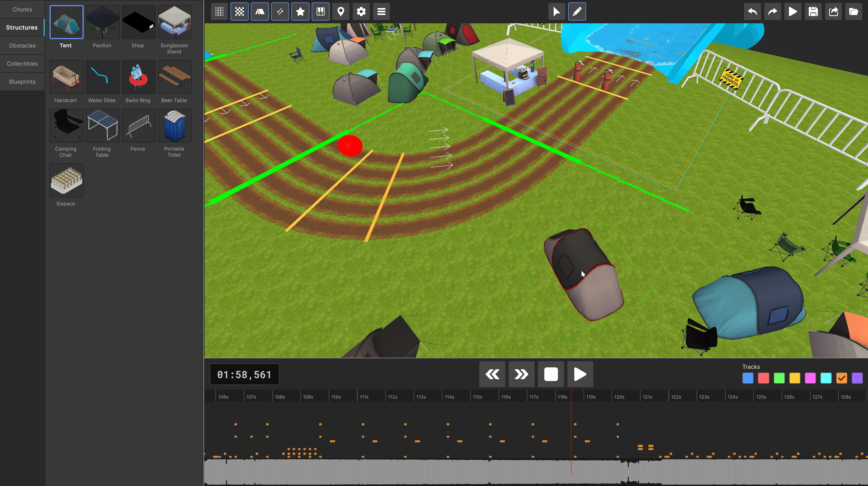
Task: Select the red track swatch
Action: [x=763, y=378]
